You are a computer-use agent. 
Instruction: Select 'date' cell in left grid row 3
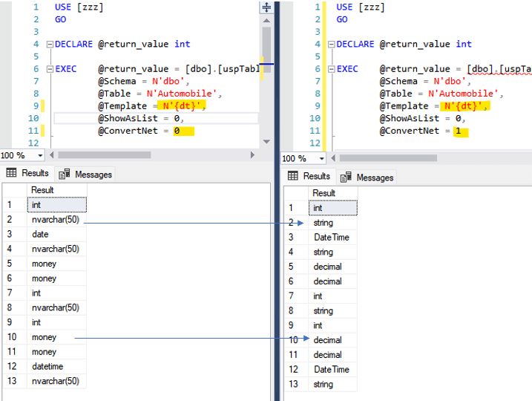[56, 234]
